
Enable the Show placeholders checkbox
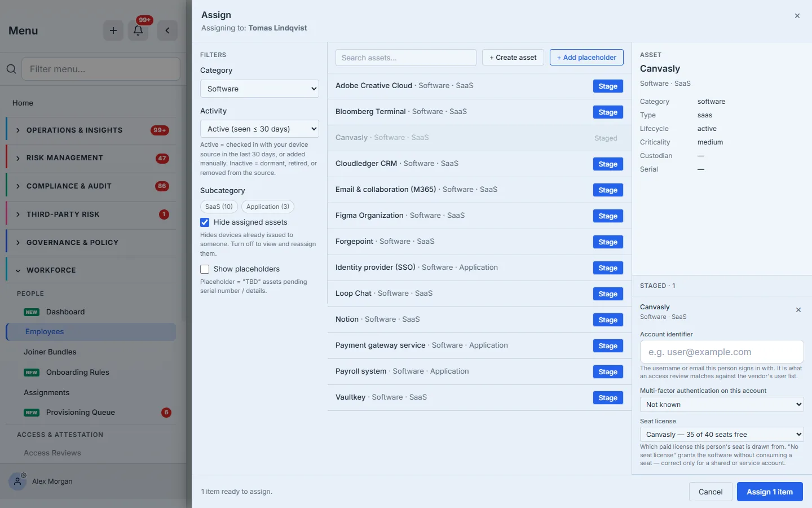click(205, 269)
